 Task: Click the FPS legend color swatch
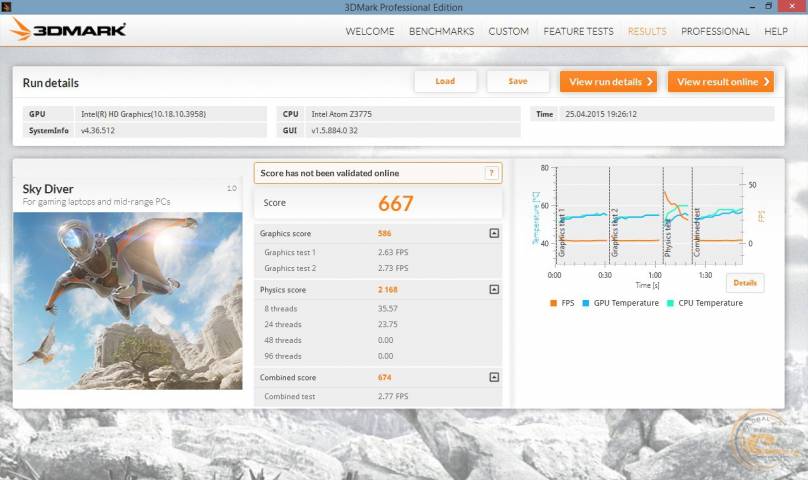click(x=553, y=303)
